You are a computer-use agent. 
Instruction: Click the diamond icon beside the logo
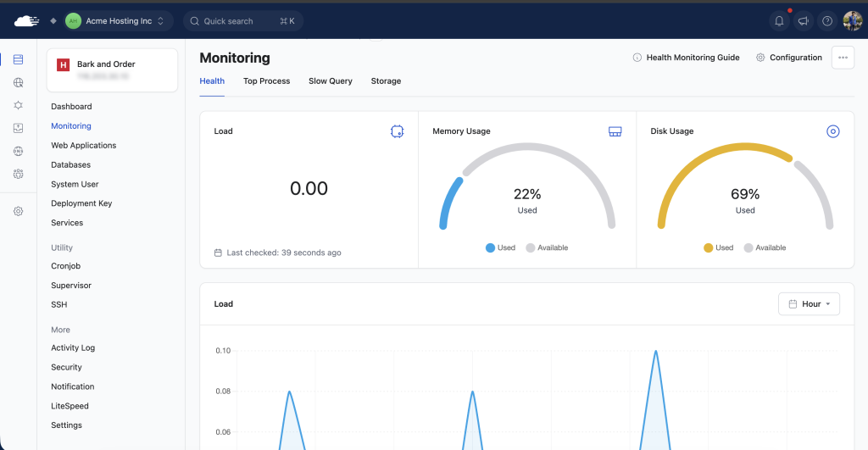tap(53, 21)
